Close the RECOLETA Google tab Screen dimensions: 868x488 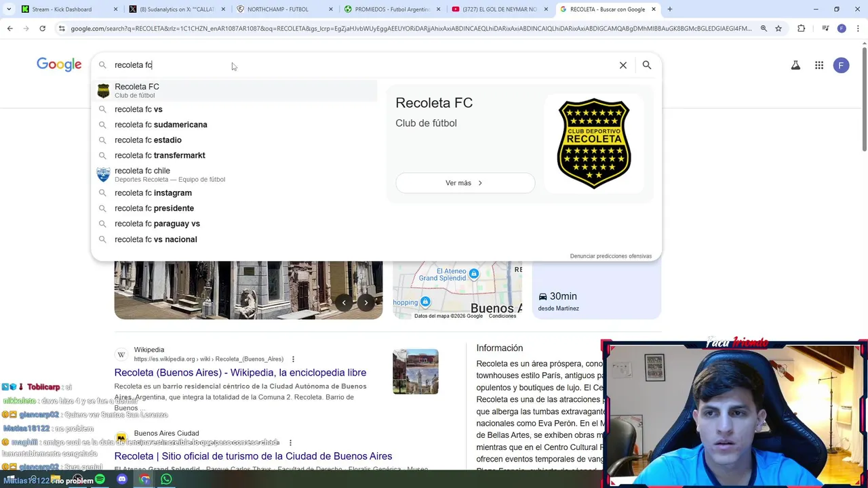[654, 9]
